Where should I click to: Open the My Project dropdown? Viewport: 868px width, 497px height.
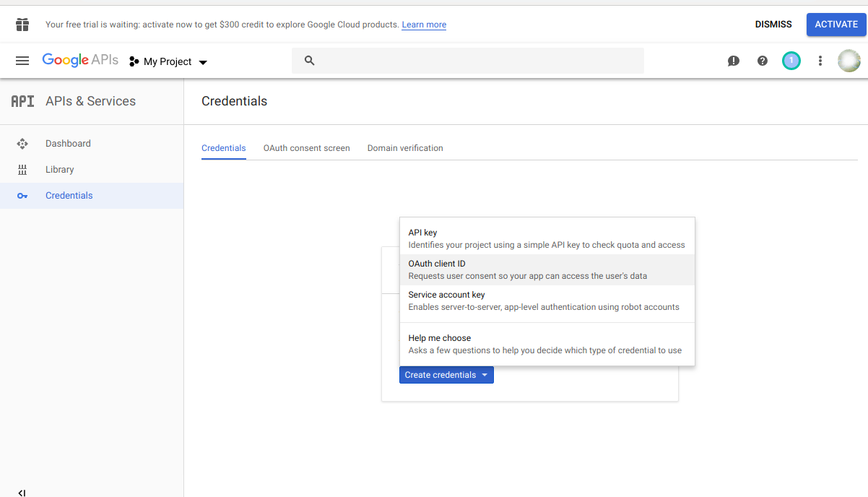(168, 61)
